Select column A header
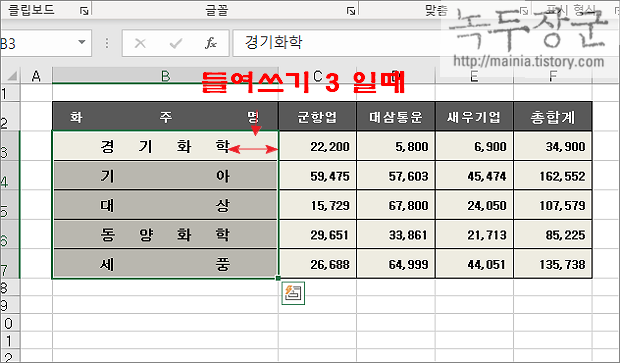The height and width of the screenshot is (363, 620). coord(36,76)
